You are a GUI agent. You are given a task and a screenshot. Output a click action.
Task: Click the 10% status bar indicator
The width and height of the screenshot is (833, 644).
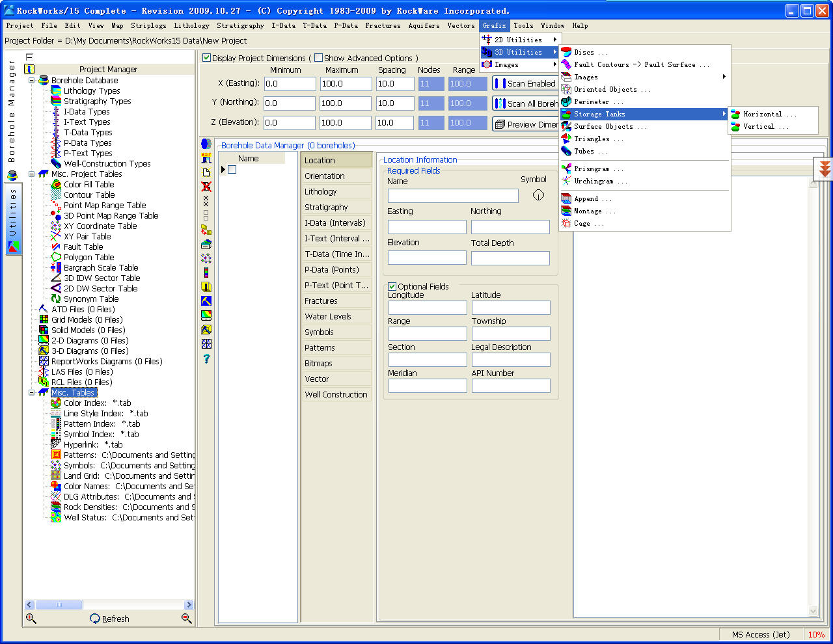[x=816, y=635]
